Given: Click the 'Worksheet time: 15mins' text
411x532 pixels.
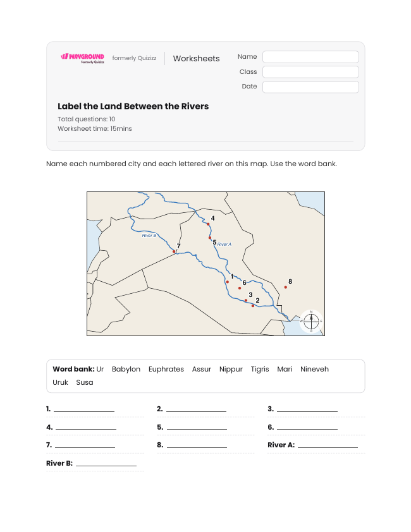Looking at the screenshot, I should (95, 129).
